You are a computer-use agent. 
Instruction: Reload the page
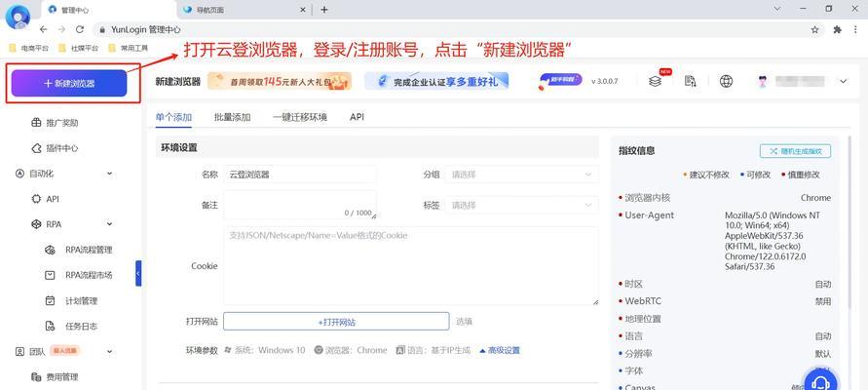pos(80,29)
